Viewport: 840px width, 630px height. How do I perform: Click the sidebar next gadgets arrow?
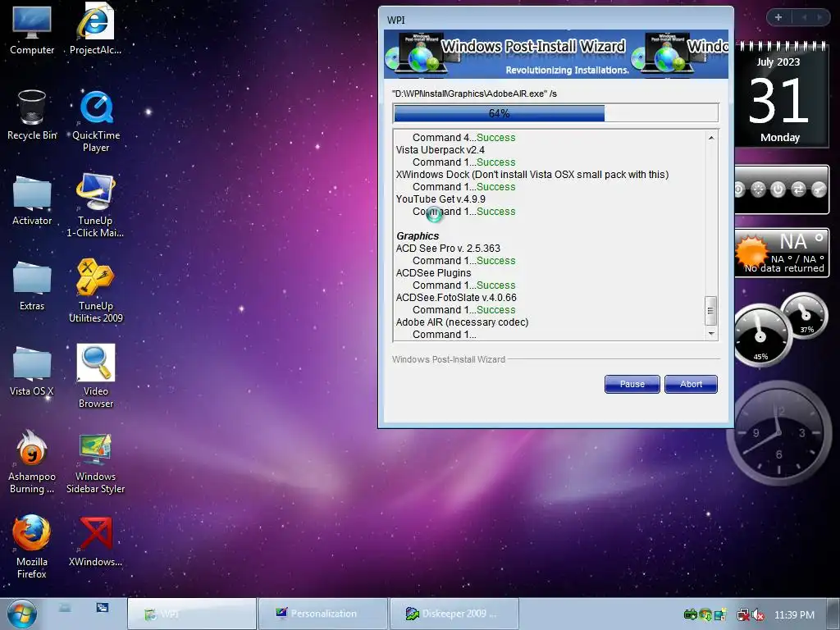point(819,17)
